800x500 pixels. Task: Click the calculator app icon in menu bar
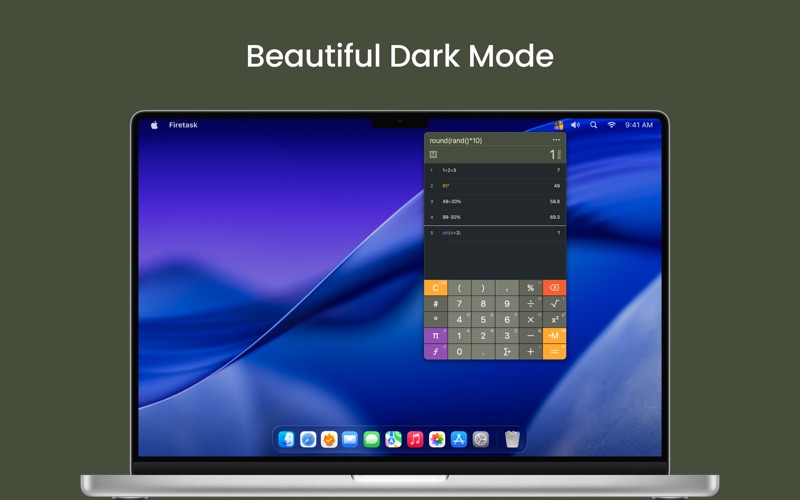pyautogui.click(x=559, y=125)
